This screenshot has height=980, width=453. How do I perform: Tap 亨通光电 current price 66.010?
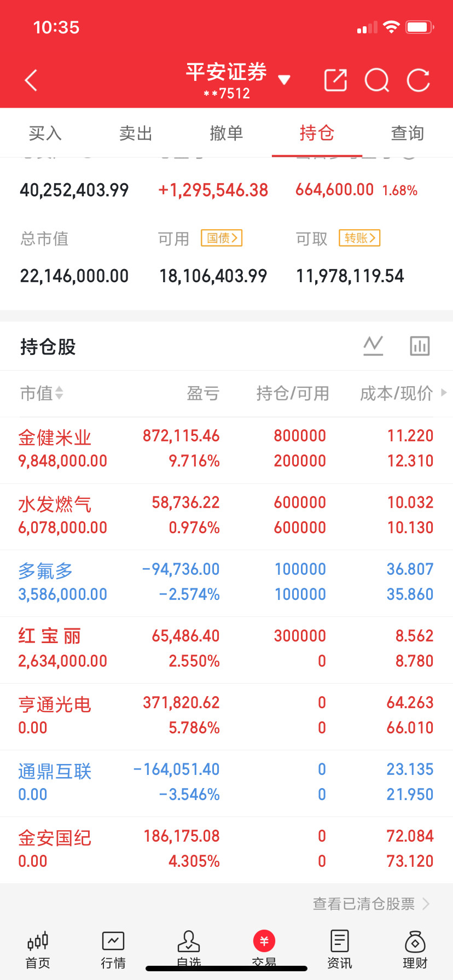tap(410, 728)
